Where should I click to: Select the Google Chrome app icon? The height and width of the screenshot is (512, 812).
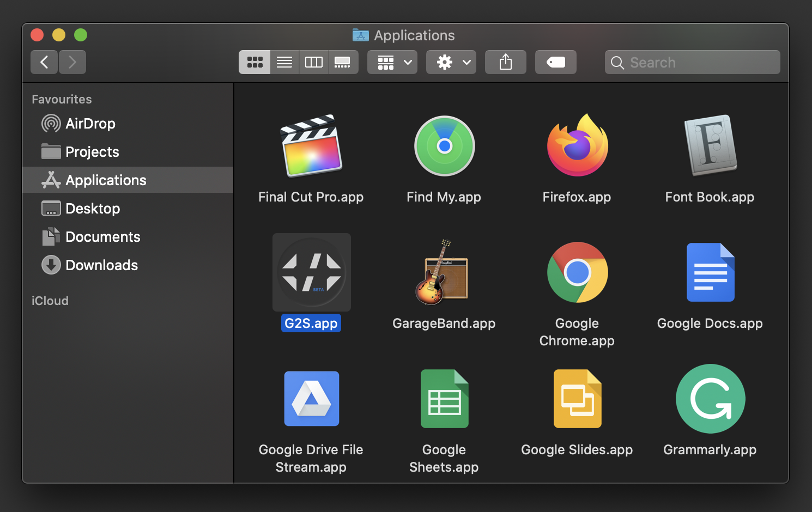pos(577,272)
